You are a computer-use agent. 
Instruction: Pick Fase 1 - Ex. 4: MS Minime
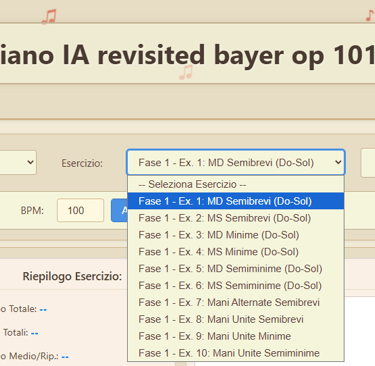click(x=236, y=252)
